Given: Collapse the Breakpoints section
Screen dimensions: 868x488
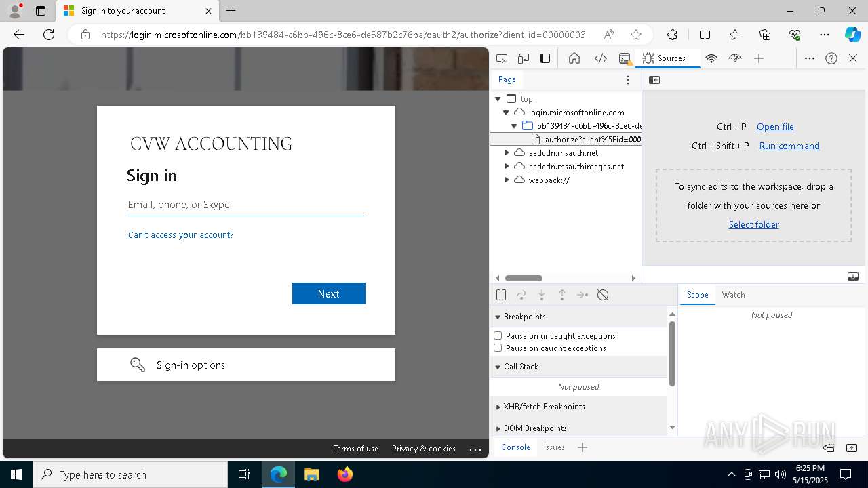Looking at the screenshot, I should click(578, 317).
